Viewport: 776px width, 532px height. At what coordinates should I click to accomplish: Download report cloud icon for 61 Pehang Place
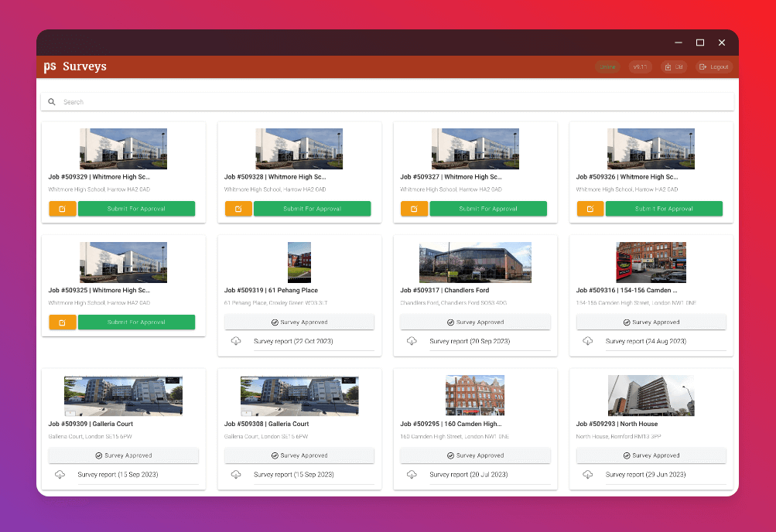pyautogui.click(x=236, y=341)
